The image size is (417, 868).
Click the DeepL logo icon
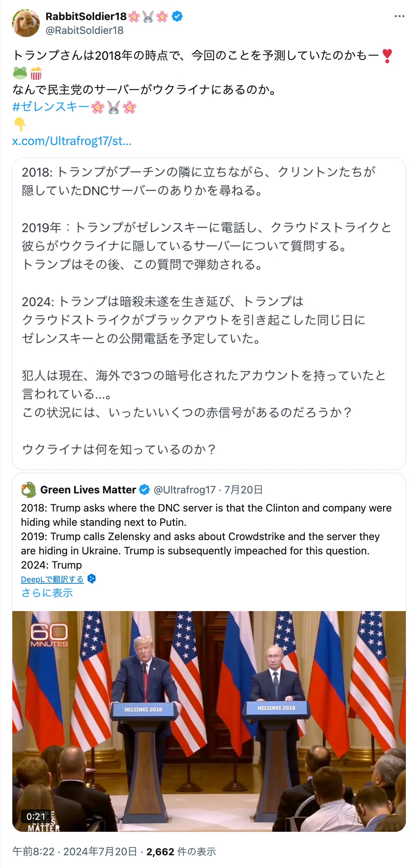[92, 579]
